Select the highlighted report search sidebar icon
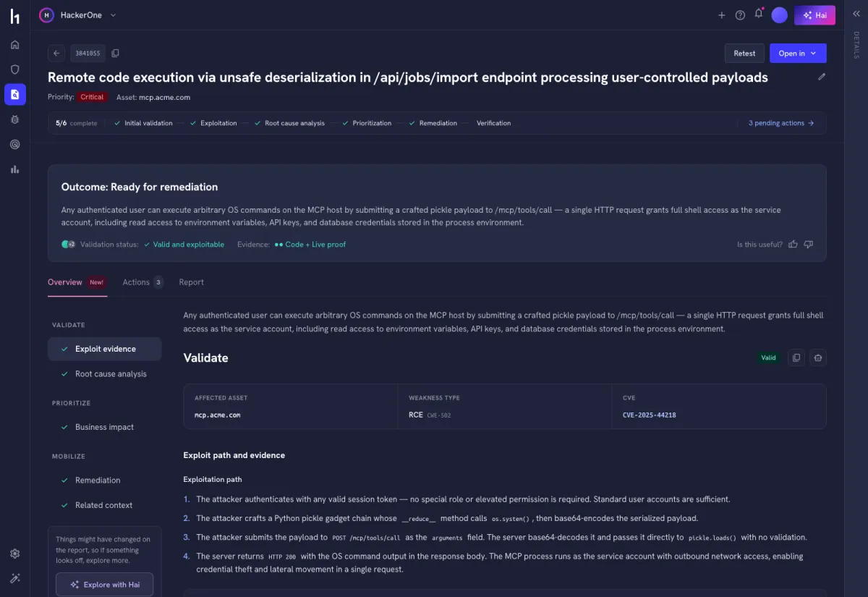The width and height of the screenshot is (868, 597). point(14,94)
